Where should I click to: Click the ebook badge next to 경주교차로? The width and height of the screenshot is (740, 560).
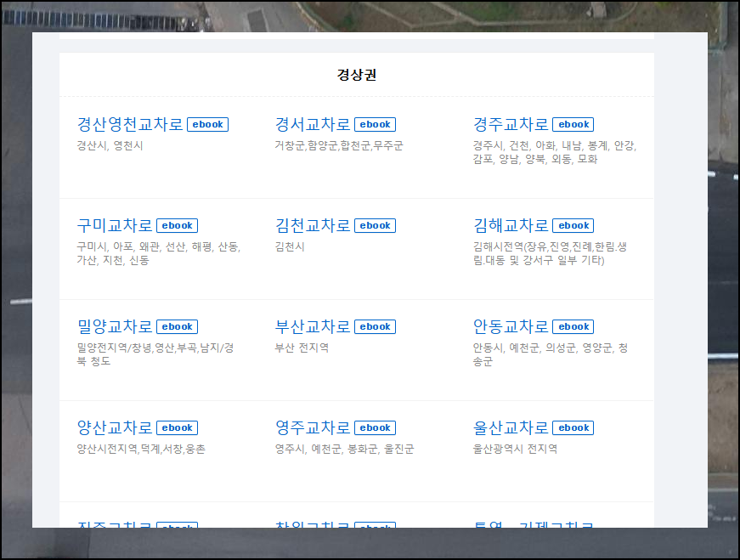coord(573,125)
